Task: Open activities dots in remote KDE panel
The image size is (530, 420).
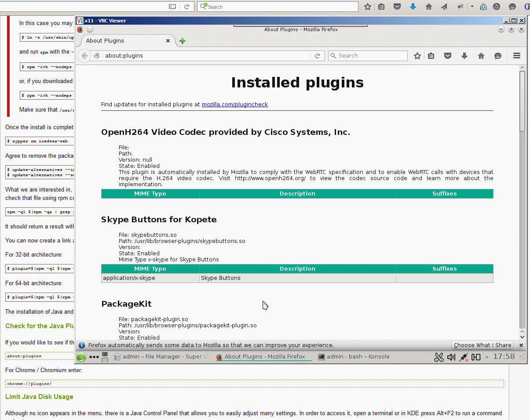Action: click(x=94, y=357)
